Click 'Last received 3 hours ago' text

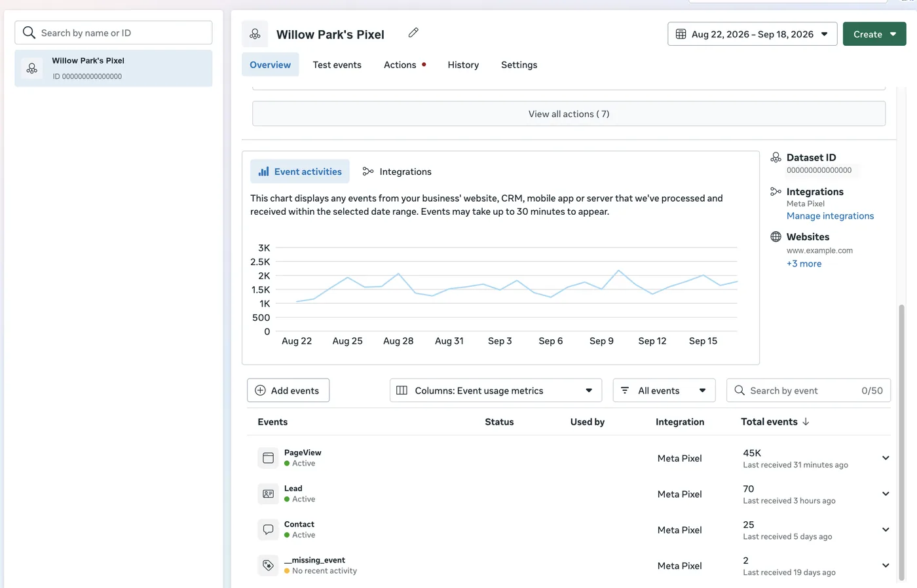[789, 501]
